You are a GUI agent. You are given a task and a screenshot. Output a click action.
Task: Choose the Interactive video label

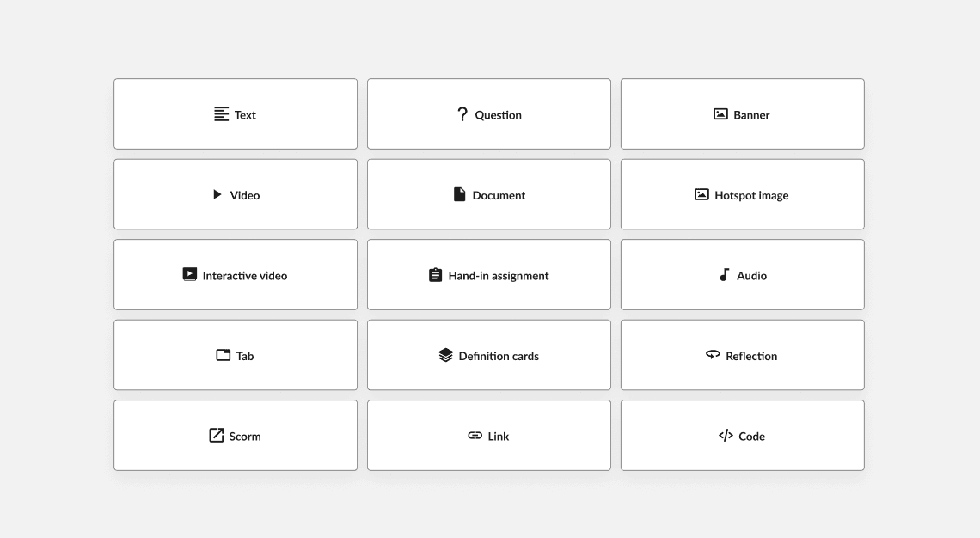pos(245,276)
